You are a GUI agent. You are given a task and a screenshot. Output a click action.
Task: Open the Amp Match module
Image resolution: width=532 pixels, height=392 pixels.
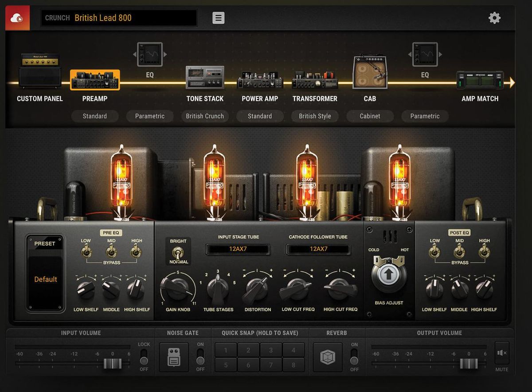[x=480, y=80]
